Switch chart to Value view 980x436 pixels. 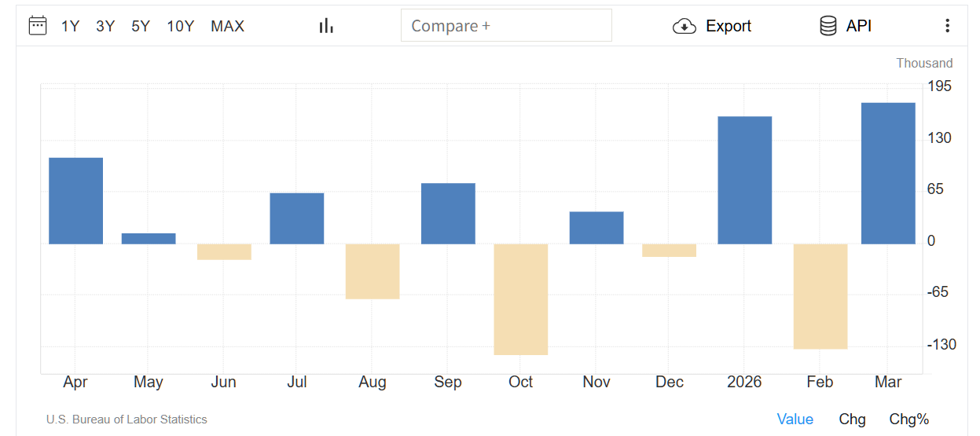(x=795, y=419)
